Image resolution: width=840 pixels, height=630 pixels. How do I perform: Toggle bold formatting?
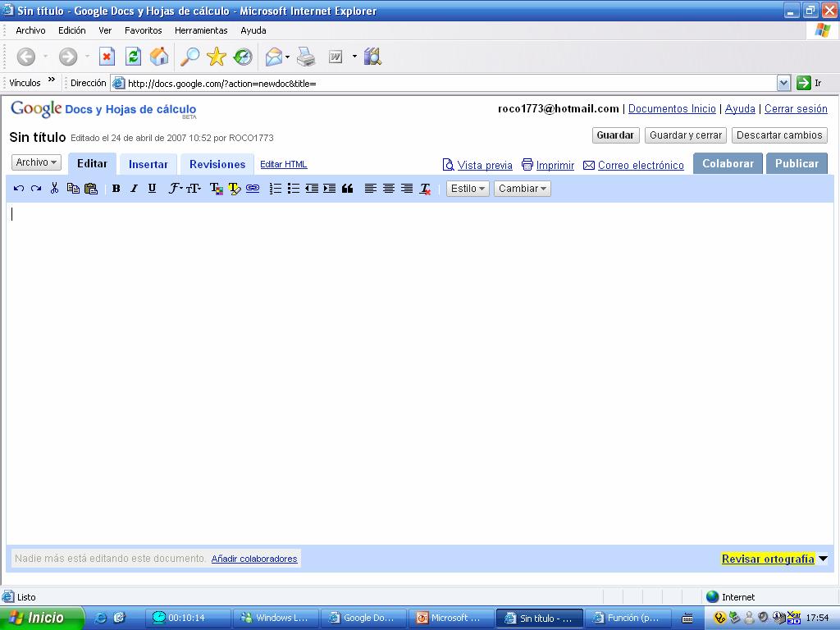click(116, 189)
